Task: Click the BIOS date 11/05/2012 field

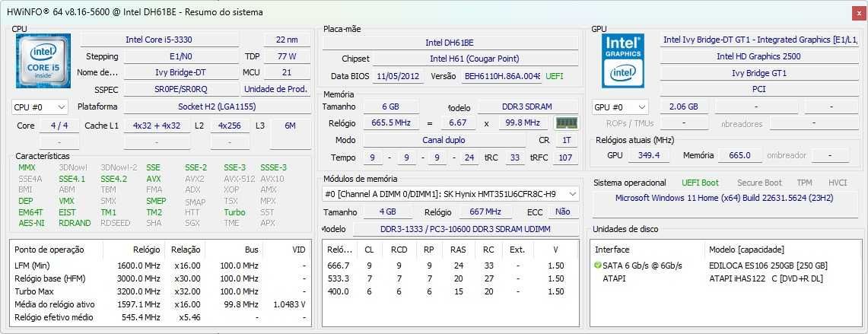Action: pyautogui.click(x=397, y=76)
